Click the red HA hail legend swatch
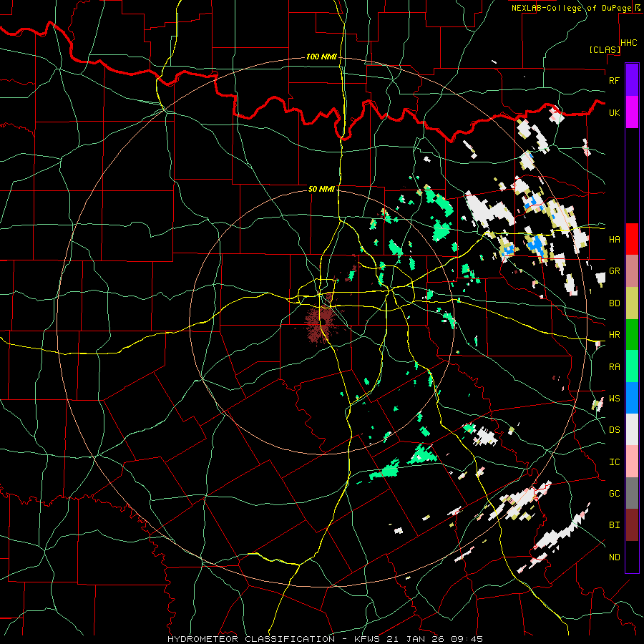Image resolution: width=644 pixels, height=644 pixels. [632, 239]
